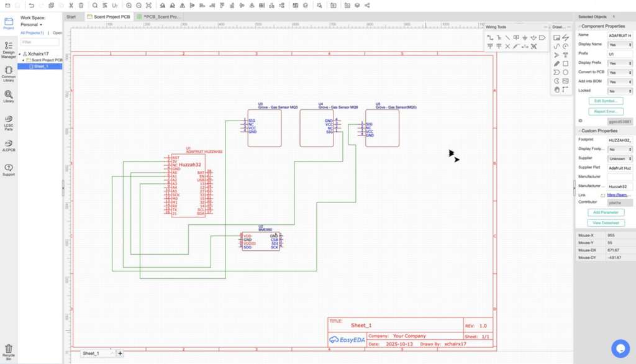Open LCSC Parts in the sidebar
Screen dimensions: 636x364
[x=9, y=122]
